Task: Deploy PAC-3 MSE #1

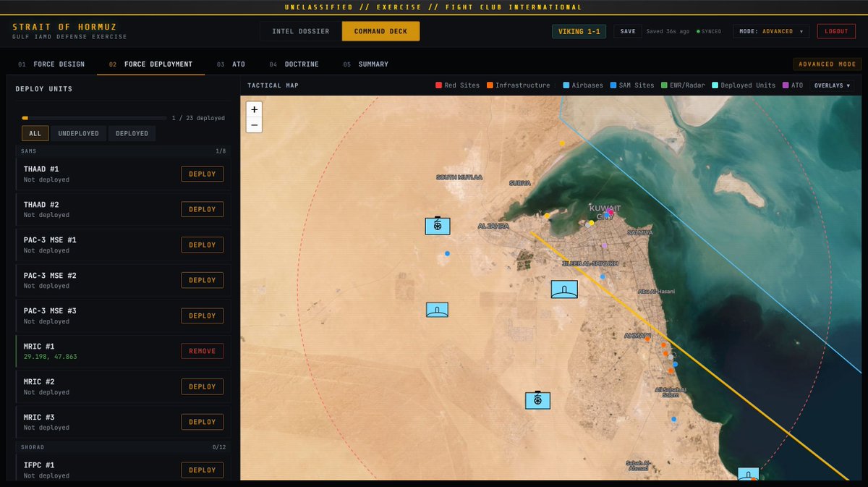Action: pyautogui.click(x=203, y=245)
